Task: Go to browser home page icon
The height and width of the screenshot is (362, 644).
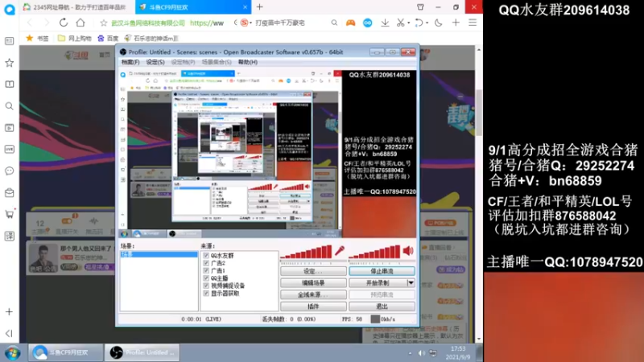Action: click(80, 23)
